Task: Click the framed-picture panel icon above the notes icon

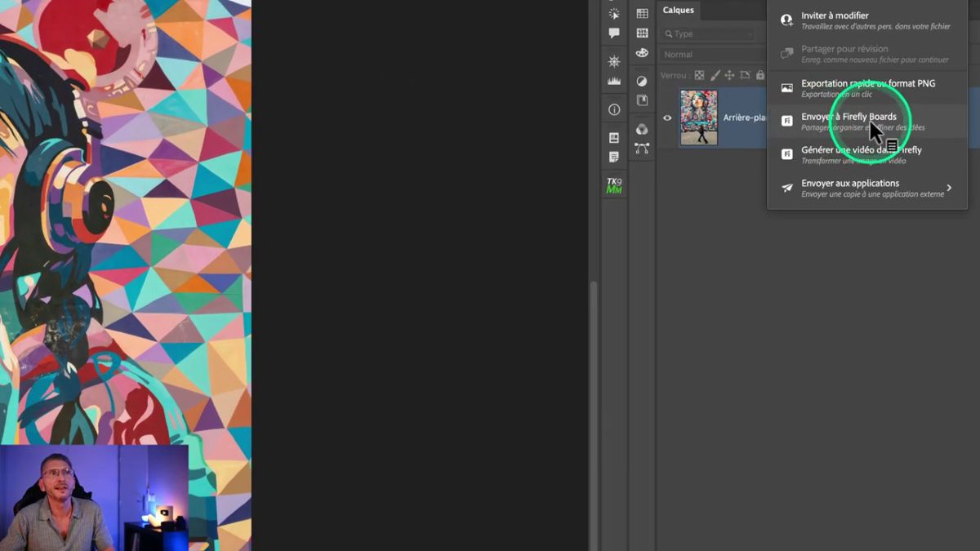Action: [x=614, y=138]
